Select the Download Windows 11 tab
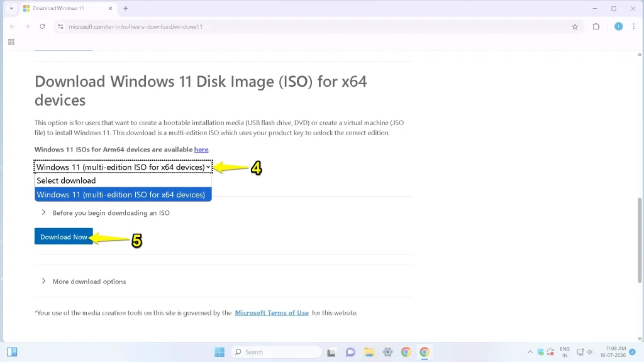Screen dimensions: 644x362 click(x=68, y=8)
